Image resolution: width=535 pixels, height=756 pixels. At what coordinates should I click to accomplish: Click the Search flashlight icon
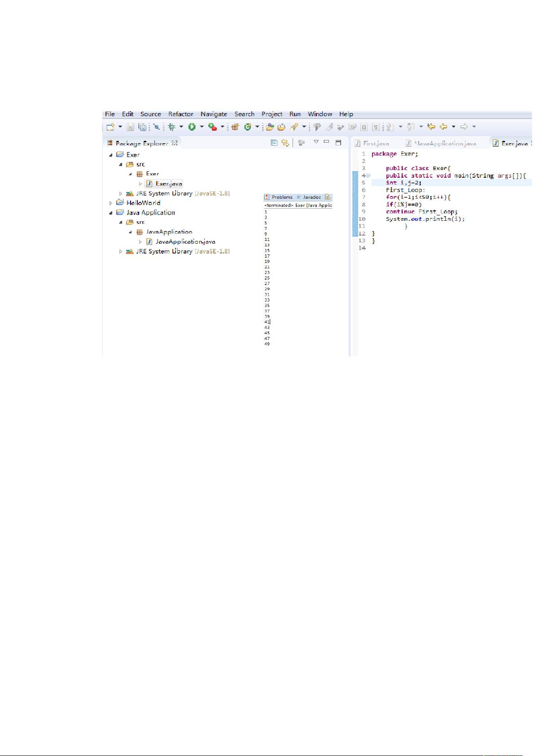coord(294,127)
